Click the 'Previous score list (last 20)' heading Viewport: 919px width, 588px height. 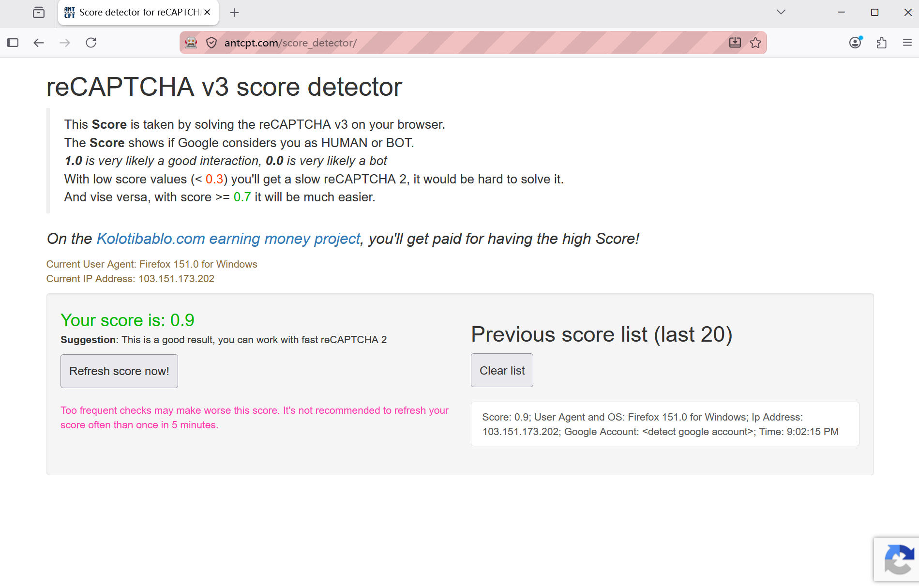tap(602, 334)
